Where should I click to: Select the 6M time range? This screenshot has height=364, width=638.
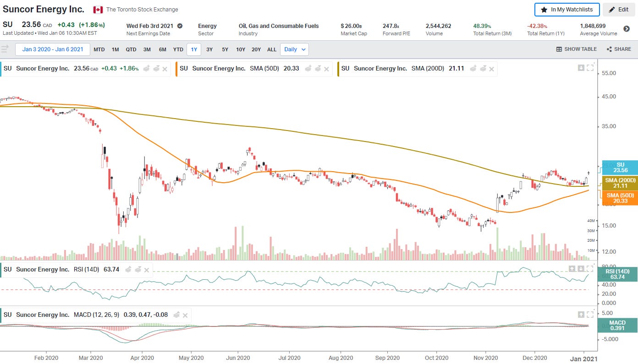163,49
